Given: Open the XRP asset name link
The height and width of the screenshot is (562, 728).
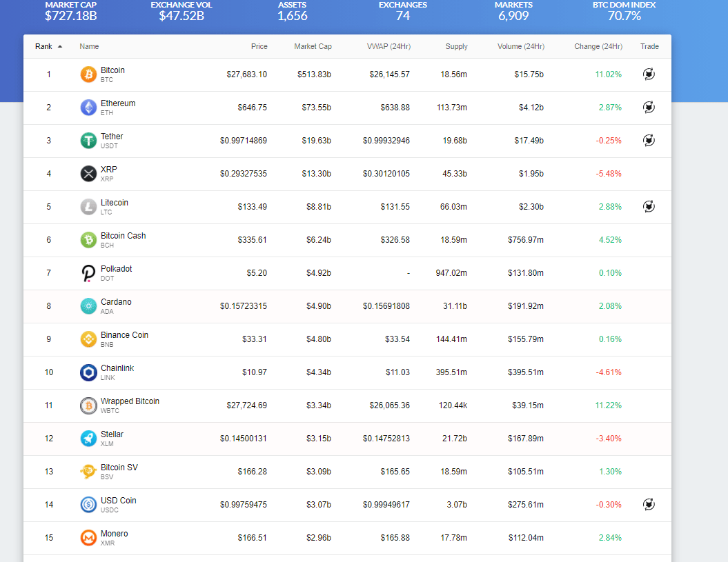Looking at the screenshot, I should [109, 170].
